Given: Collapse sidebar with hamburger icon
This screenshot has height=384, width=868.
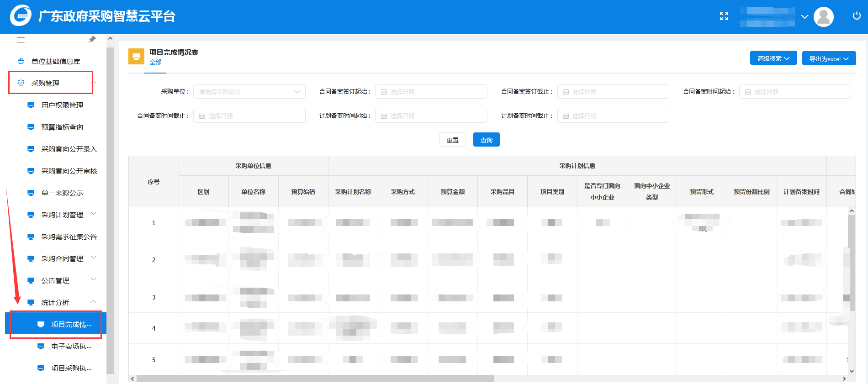Looking at the screenshot, I should coord(21,40).
